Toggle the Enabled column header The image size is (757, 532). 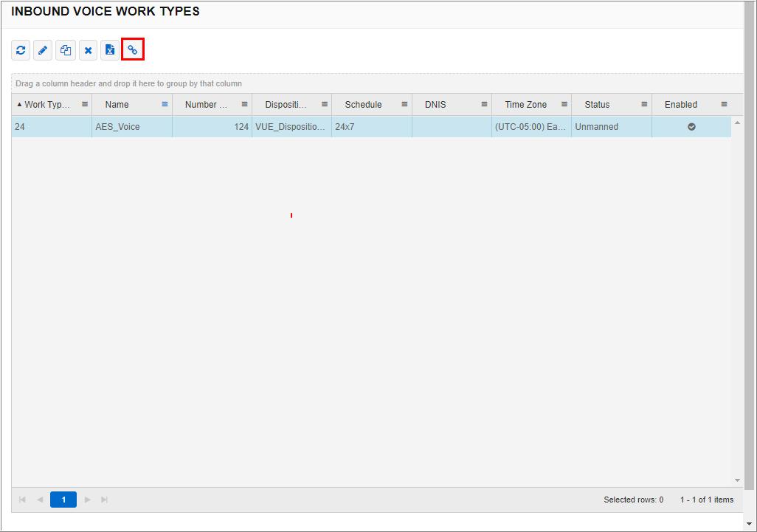pos(680,104)
